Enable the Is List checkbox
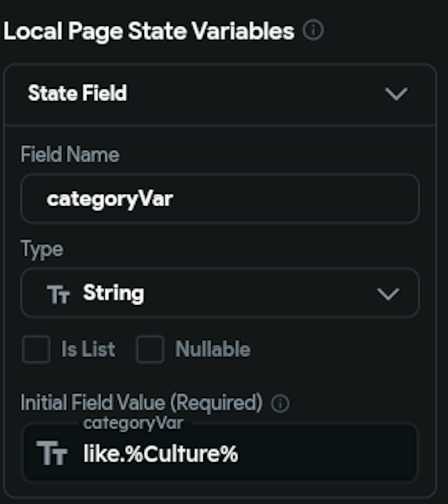This screenshot has width=448, height=504. [x=36, y=349]
